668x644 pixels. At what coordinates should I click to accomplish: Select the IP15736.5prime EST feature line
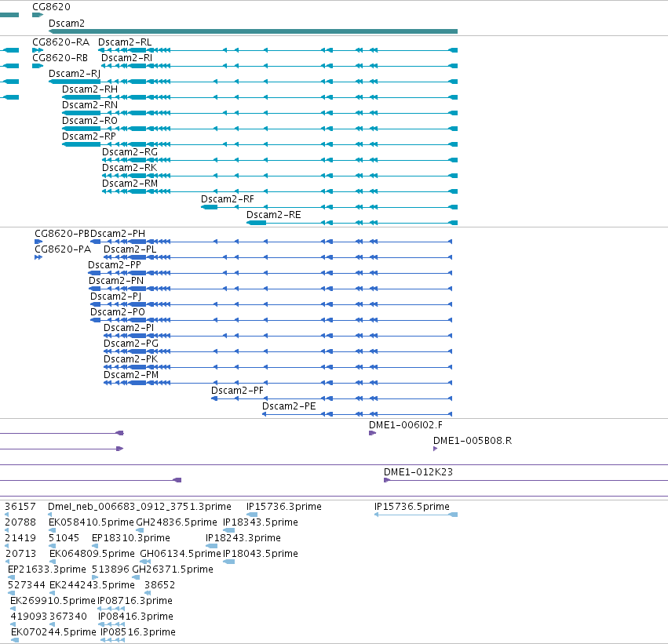click(x=416, y=515)
